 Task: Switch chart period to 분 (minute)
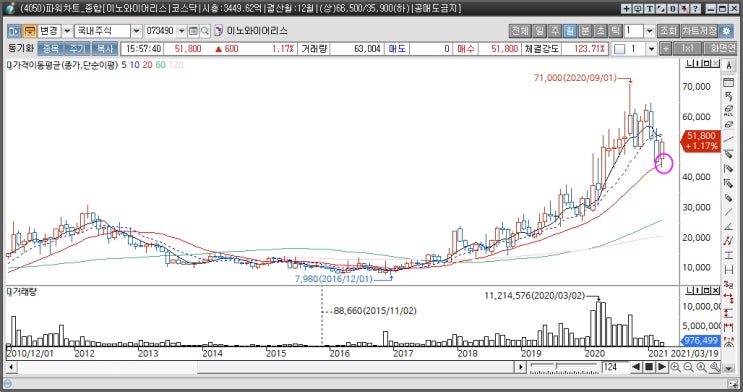click(x=585, y=31)
